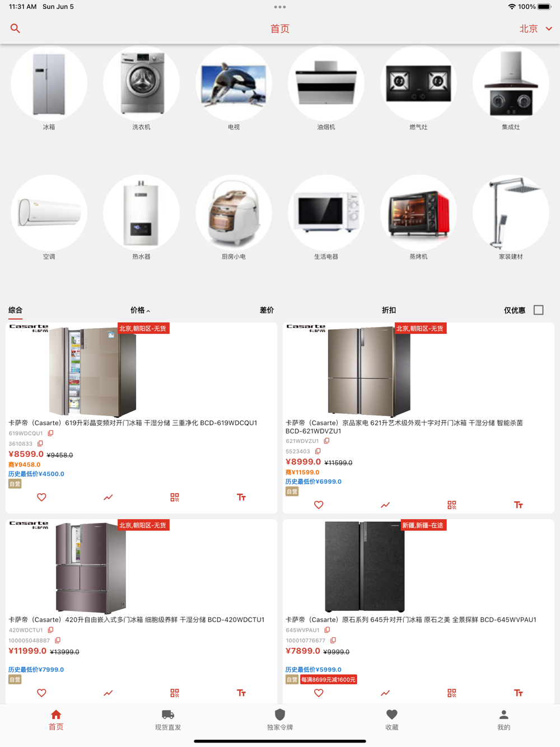This screenshot has width=560, height=747.
Task: Expand the 北京 city dropdown
Action: click(x=536, y=29)
